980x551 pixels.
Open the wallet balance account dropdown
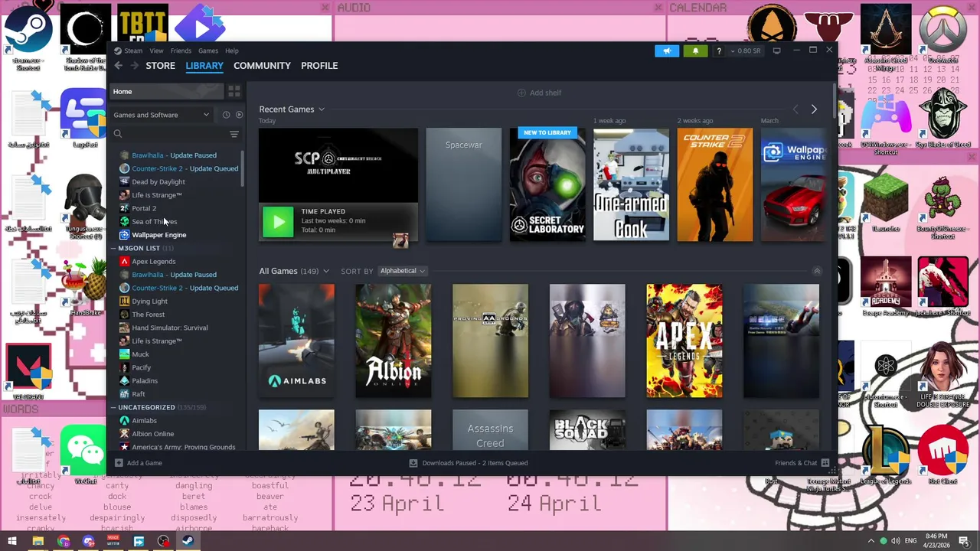click(746, 51)
